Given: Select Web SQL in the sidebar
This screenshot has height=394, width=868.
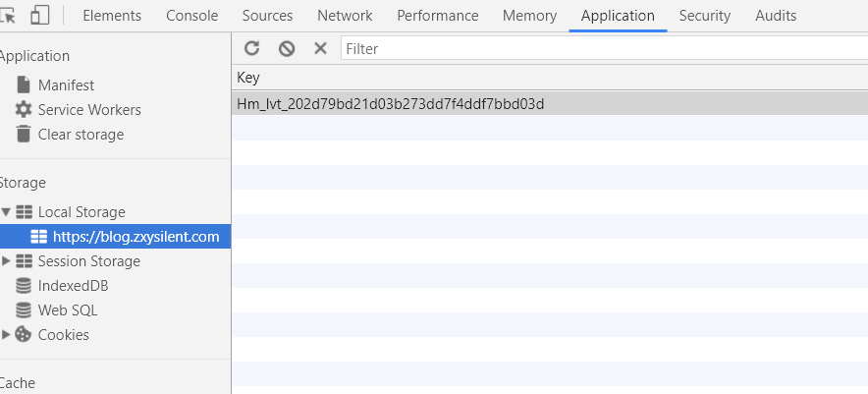Looking at the screenshot, I should click(x=68, y=310).
